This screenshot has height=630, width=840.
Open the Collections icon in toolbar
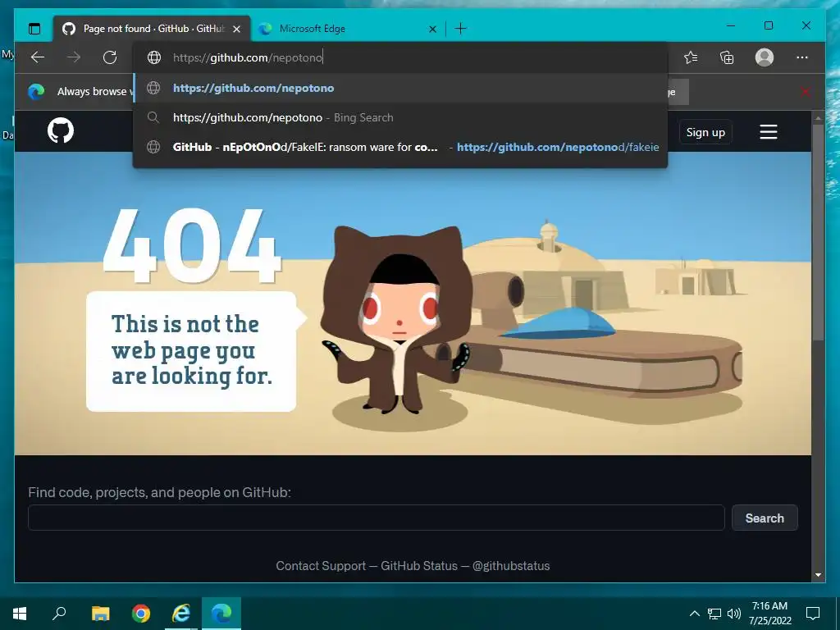(x=727, y=57)
